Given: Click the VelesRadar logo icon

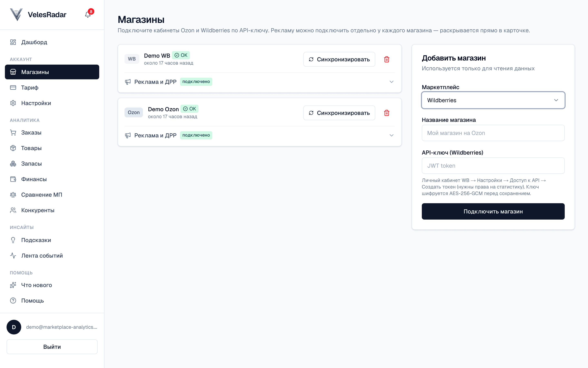Looking at the screenshot, I should click(x=16, y=15).
